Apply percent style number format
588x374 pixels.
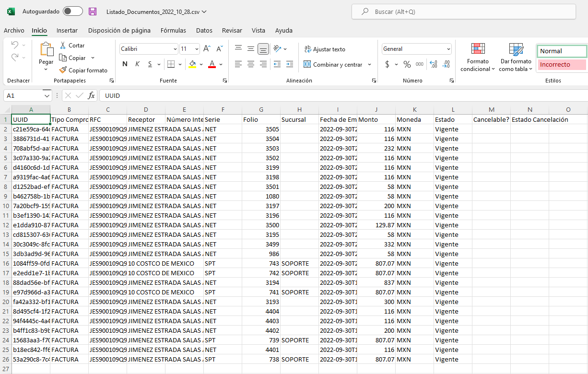tap(407, 64)
